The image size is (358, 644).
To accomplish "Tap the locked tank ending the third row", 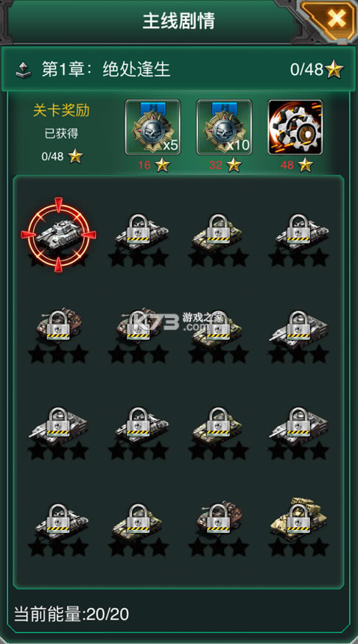I will point(299,432).
